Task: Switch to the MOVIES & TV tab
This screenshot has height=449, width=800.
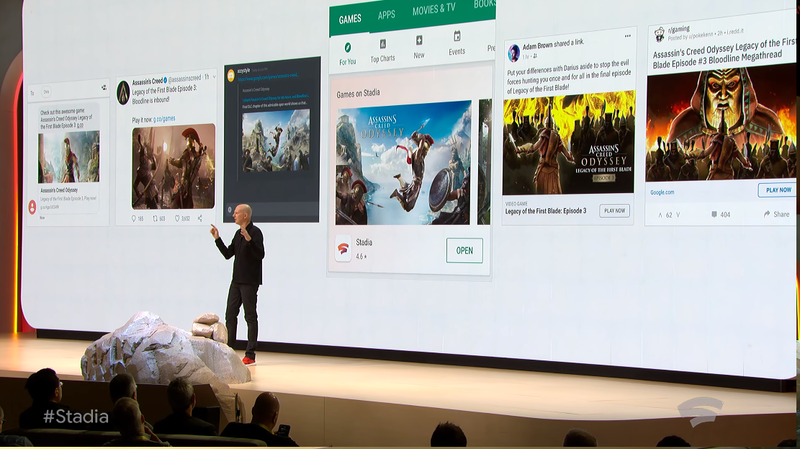Action: tap(434, 9)
